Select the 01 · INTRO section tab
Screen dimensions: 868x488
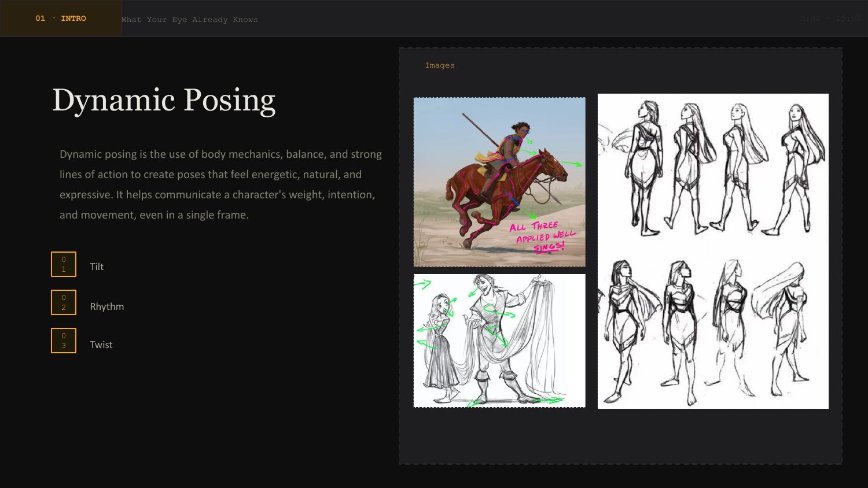pos(61,19)
